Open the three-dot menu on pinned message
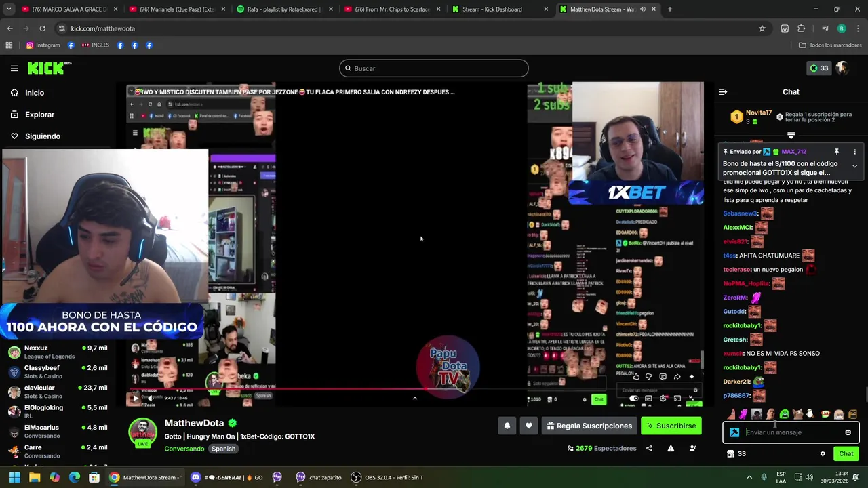The height and width of the screenshot is (488, 868). click(x=854, y=152)
